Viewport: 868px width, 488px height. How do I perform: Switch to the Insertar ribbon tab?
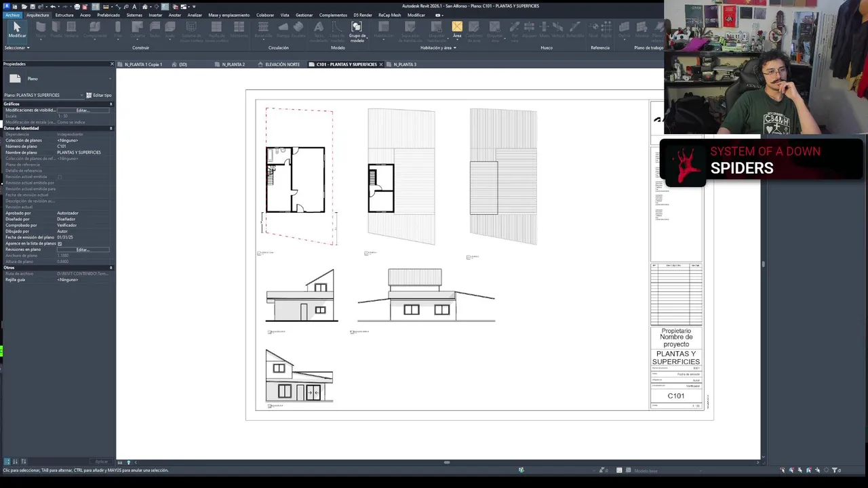pos(155,15)
